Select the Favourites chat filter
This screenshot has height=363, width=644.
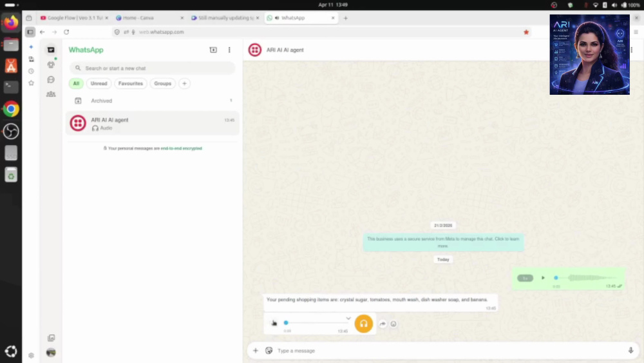point(131,83)
